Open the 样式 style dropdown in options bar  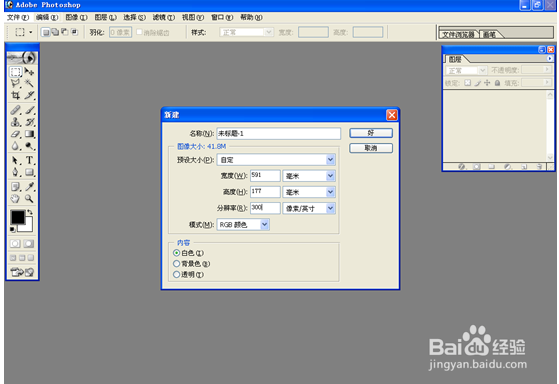(269, 32)
